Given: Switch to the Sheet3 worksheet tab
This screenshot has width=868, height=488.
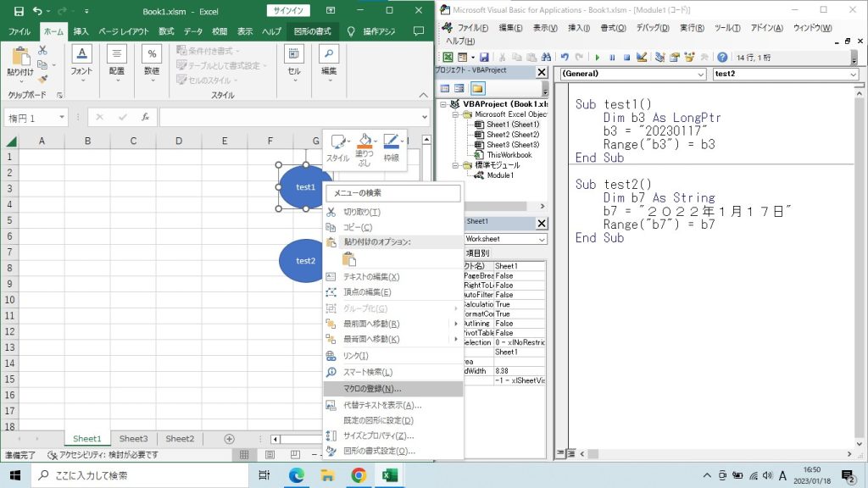Looking at the screenshot, I should (133, 439).
